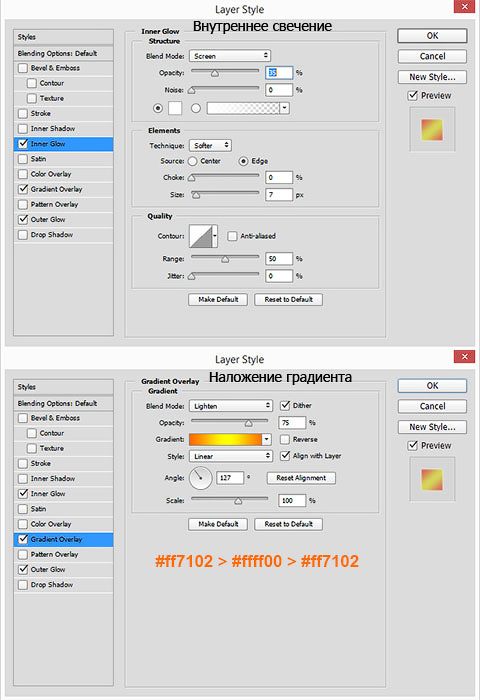Expand the Contour picker arrow in Quality
This screenshot has width=480, height=700.
point(215,236)
